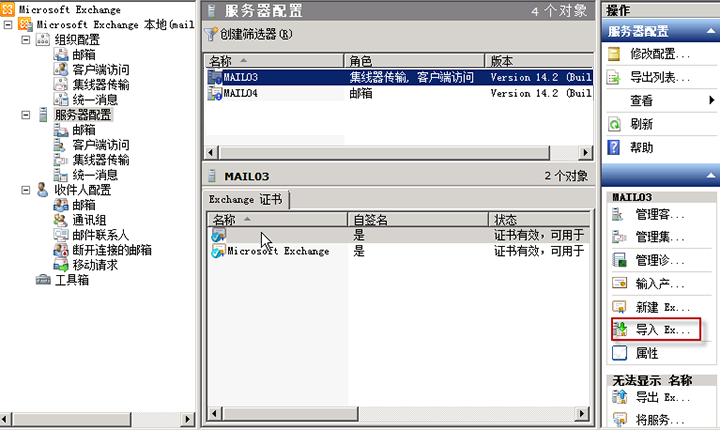Click the 断开连接的邮箱 icon
Image resolution: width=720 pixels, height=430 pixels.
coord(61,250)
